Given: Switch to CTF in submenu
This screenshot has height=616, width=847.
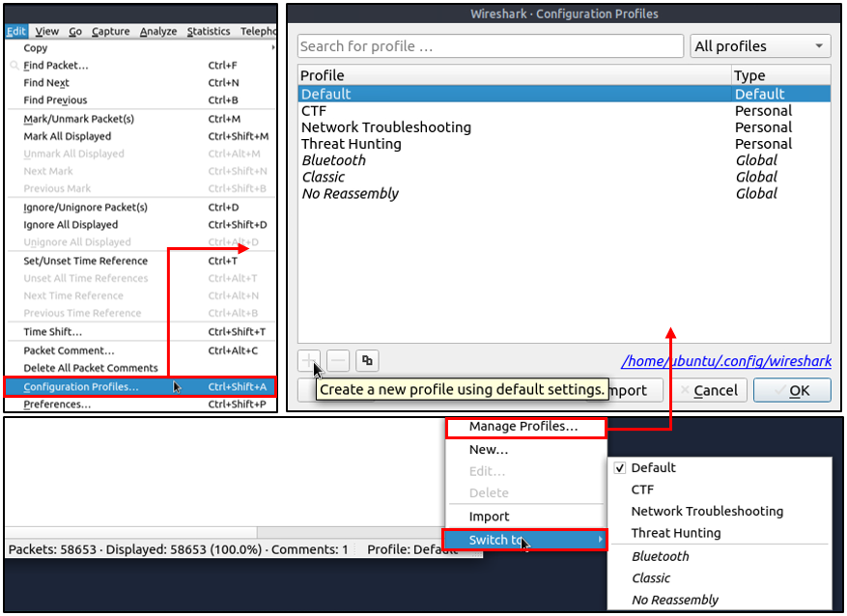Looking at the screenshot, I should pos(720,490).
